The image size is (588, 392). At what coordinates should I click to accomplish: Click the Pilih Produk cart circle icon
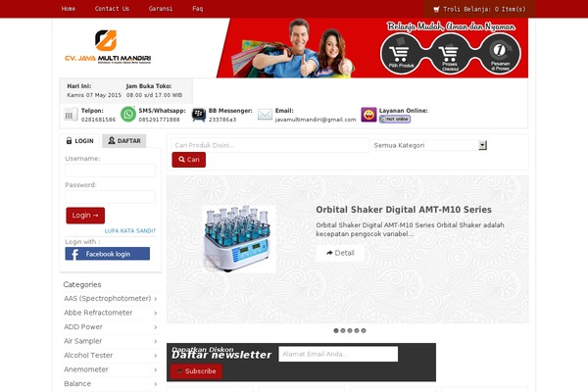401,54
